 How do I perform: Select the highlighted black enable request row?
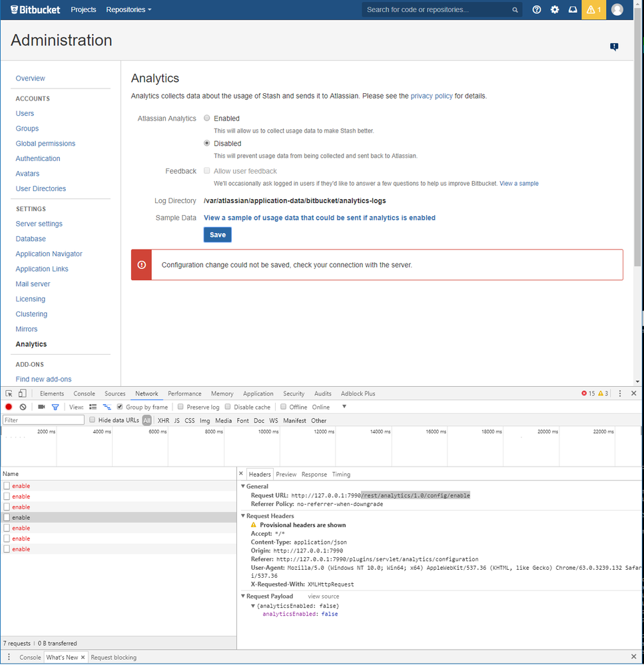pos(119,517)
